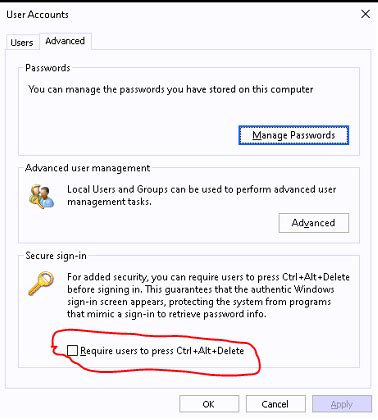Viewport: 378px width, 420px height.
Task: Click the Local Users and Groups description text
Action: tap(201, 195)
